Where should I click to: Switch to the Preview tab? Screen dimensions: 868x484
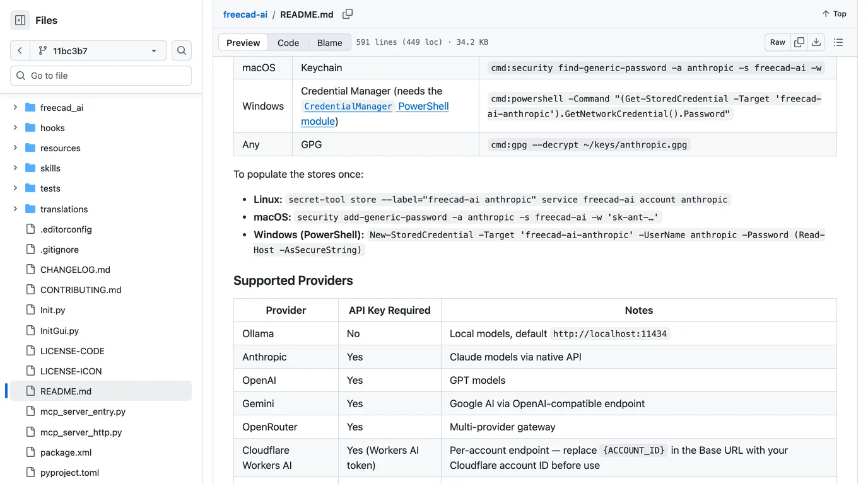pos(243,42)
